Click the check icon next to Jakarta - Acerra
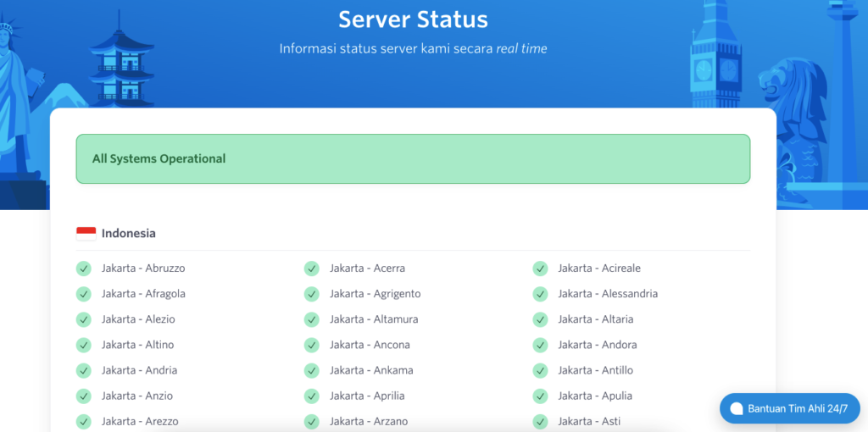Screen dimensions: 868x432 tap(312, 269)
